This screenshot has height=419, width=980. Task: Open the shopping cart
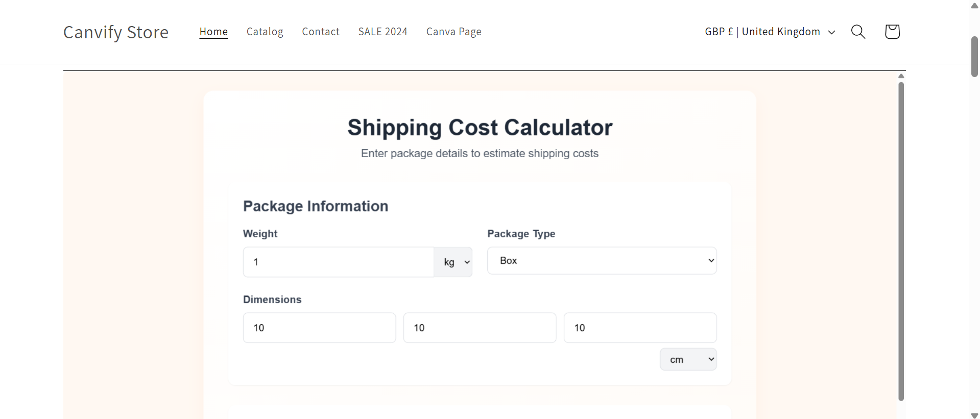[x=892, y=32]
